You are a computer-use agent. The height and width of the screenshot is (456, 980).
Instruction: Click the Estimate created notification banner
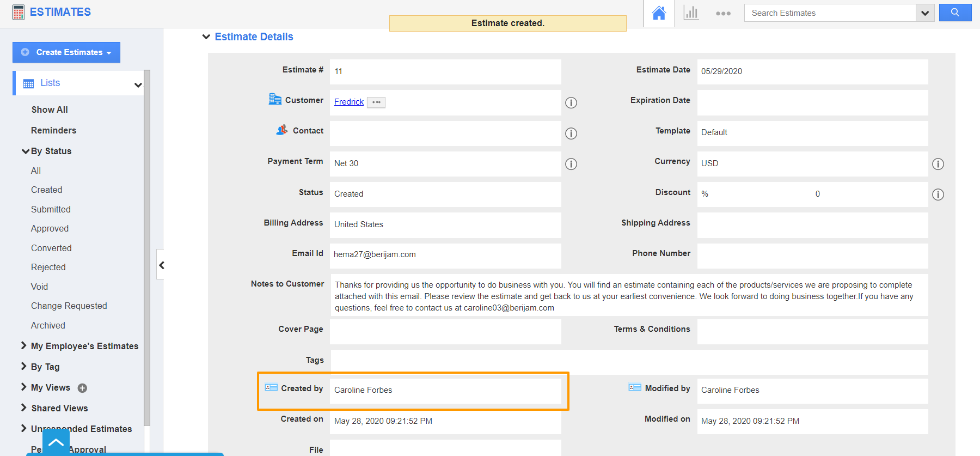pos(507,23)
